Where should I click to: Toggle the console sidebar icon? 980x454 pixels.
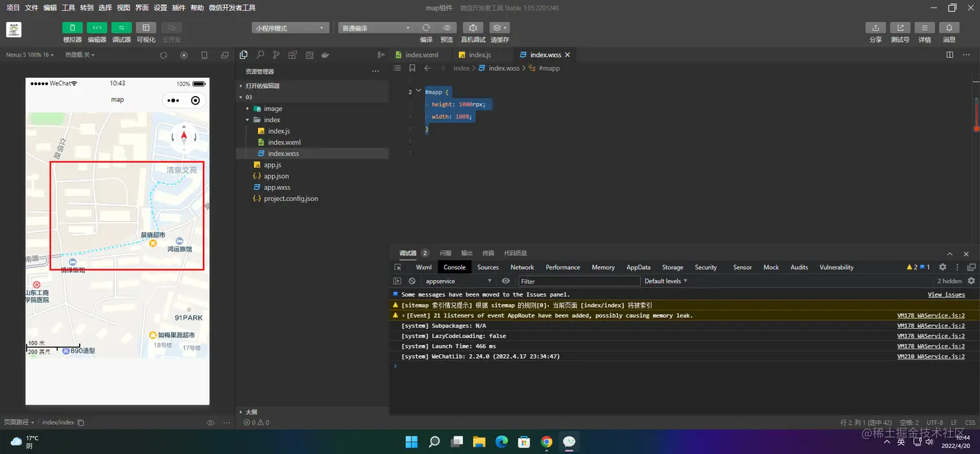tap(397, 281)
